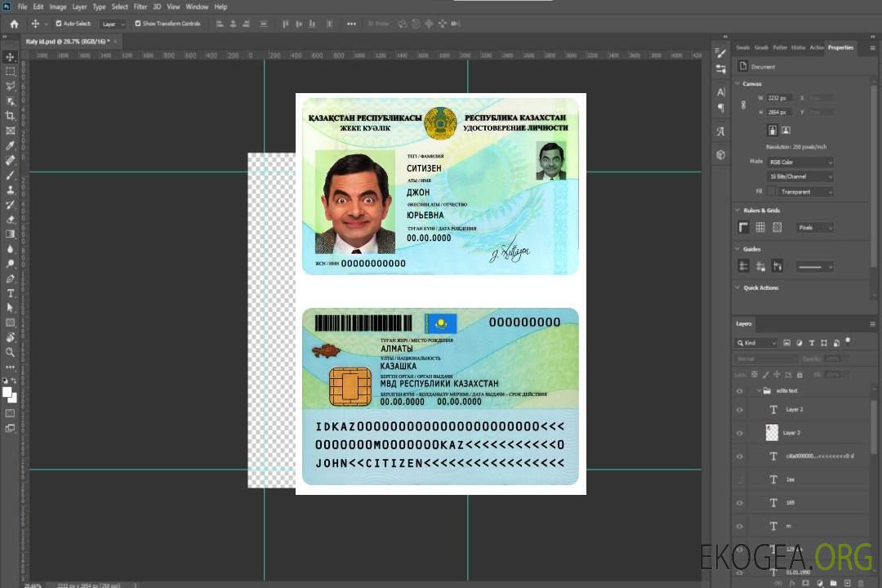Set canvas to portrait orientation
The image size is (882, 588).
point(773,130)
